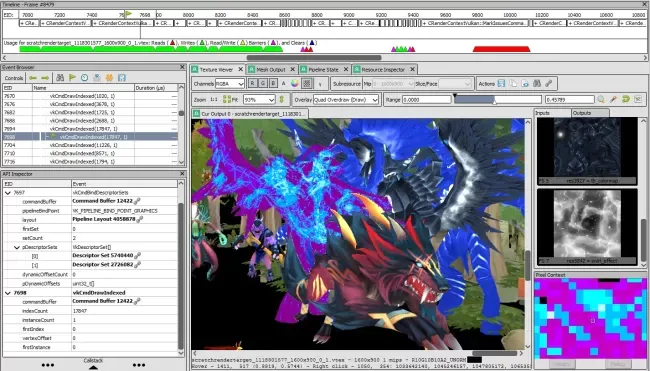The width and height of the screenshot is (650, 371).
Task: Toggle the R channel button
Action: click(x=253, y=84)
